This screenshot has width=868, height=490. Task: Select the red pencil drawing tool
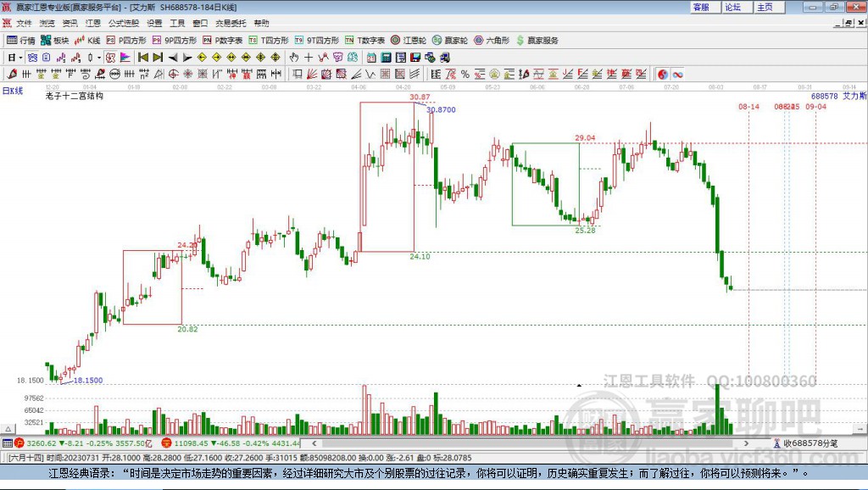(x=12, y=74)
